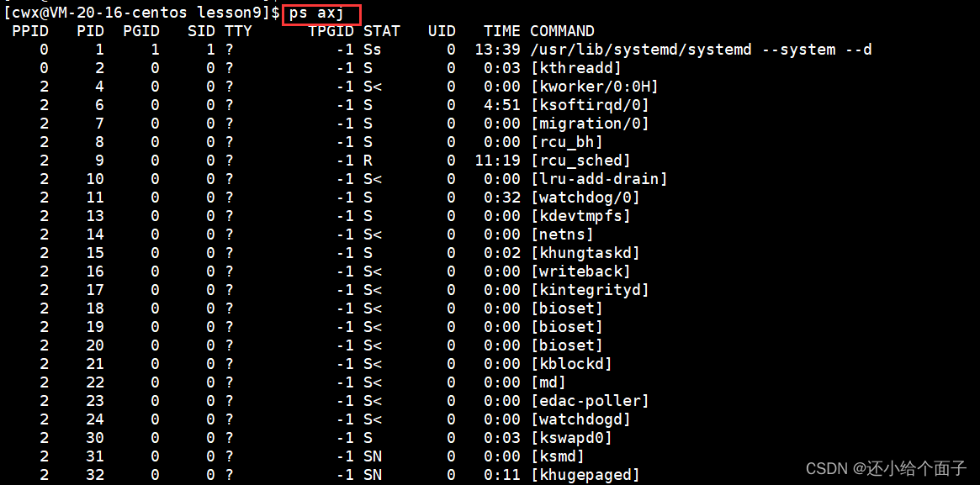Click the '[writeback]' process name

pyautogui.click(x=580, y=271)
